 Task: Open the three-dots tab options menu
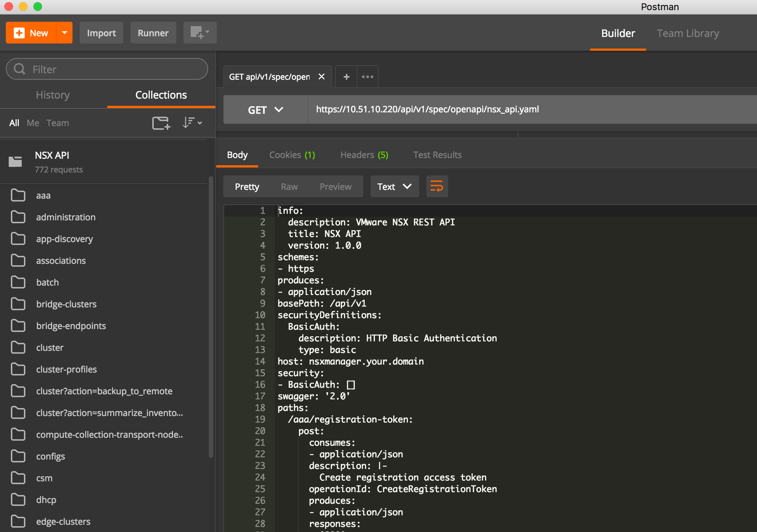[367, 77]
